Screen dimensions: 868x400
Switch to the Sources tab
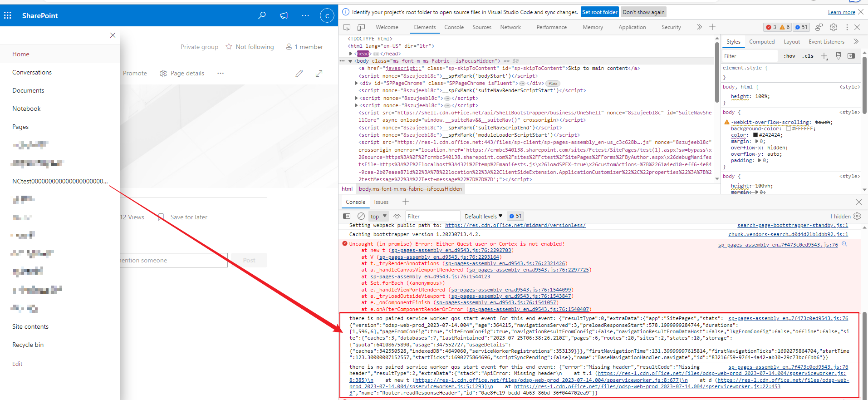482,27
